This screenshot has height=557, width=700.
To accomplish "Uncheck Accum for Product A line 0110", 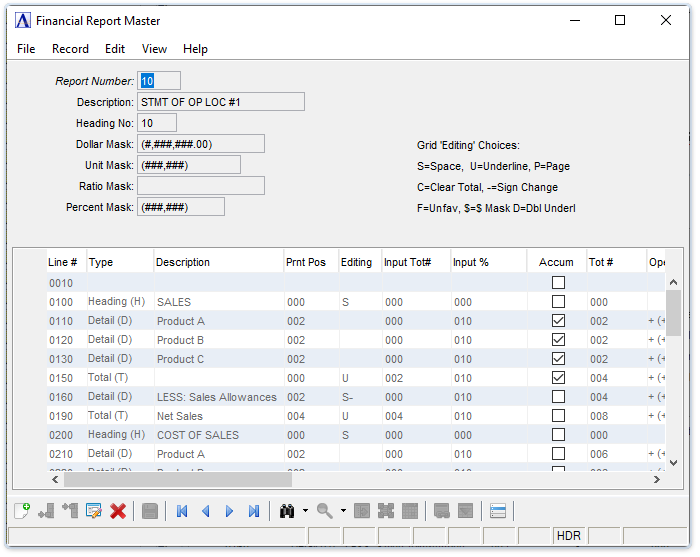I will (x=558, y=321).
